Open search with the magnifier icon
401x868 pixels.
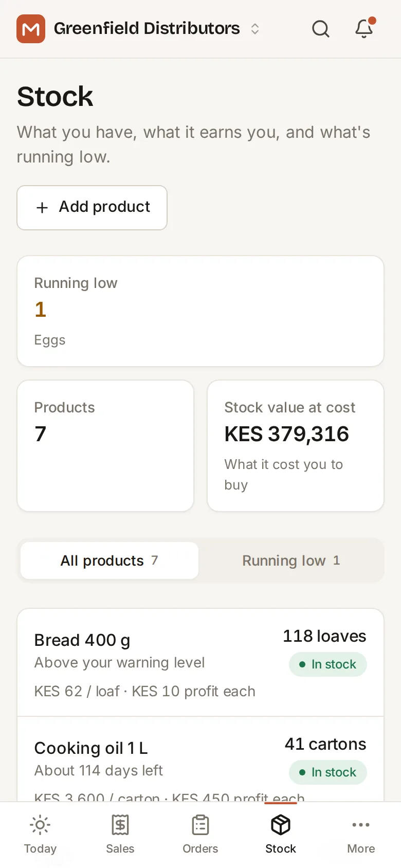click(x=321, y=29)
